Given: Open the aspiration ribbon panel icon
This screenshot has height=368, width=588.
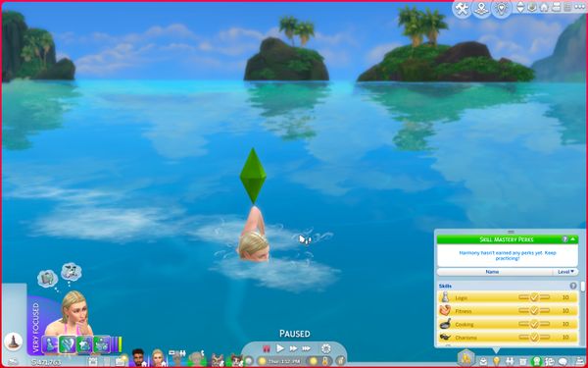Looking at the screenshot, I should pos(536,361).
